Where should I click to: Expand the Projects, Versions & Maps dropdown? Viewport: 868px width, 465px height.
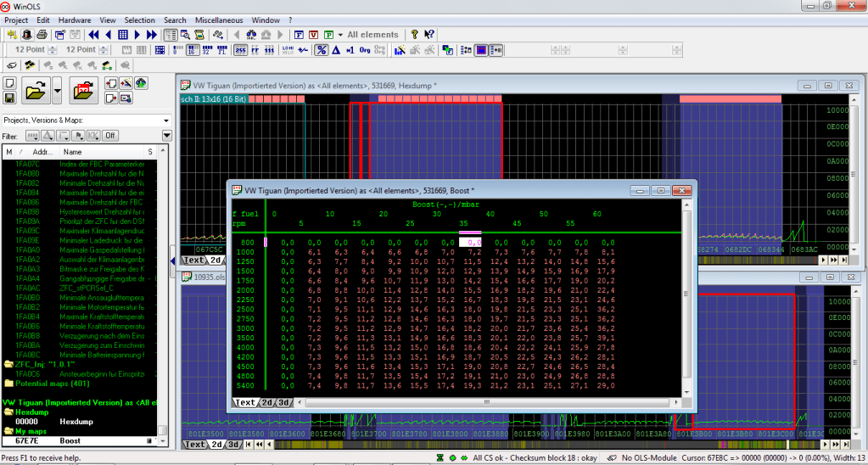tap(166, 120)
